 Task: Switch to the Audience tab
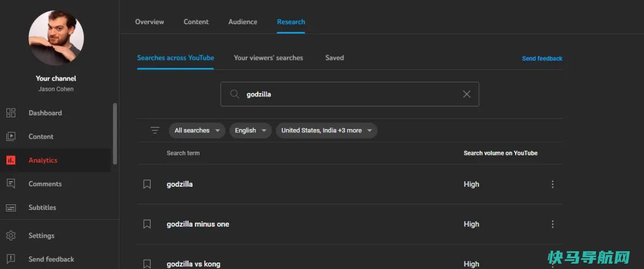tap(243, 22)
